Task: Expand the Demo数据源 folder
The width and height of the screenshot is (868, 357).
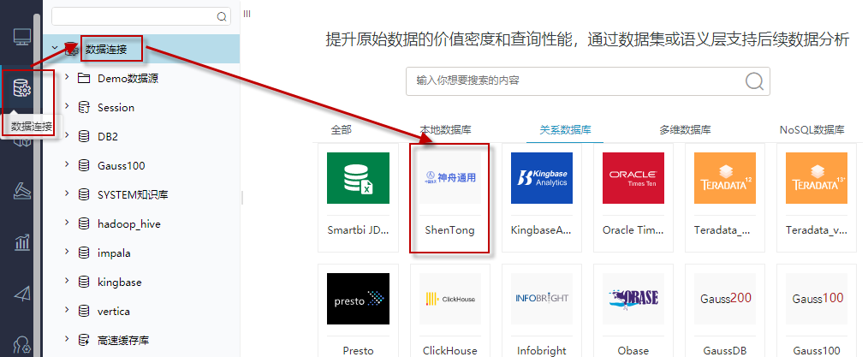Action: click(x=67, y=77)
